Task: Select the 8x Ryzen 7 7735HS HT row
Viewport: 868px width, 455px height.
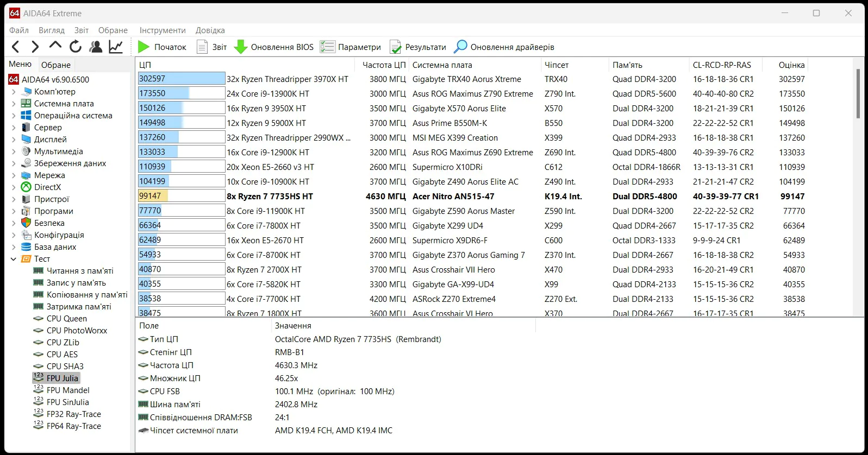Action: [472, 197]
